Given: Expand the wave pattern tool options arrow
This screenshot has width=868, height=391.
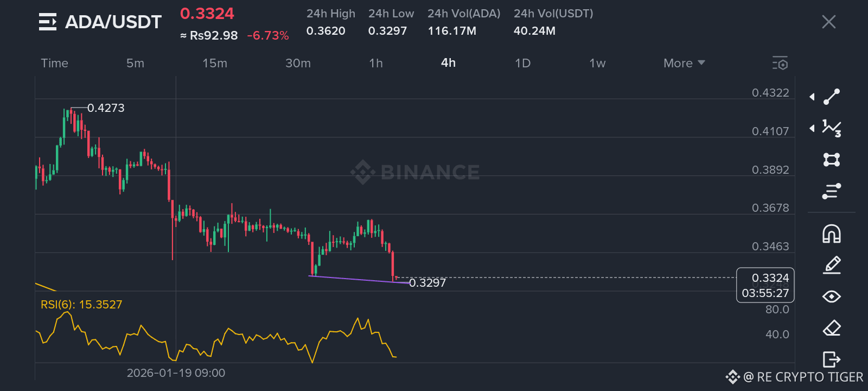Looking at the screenshot, I should 812,128.
